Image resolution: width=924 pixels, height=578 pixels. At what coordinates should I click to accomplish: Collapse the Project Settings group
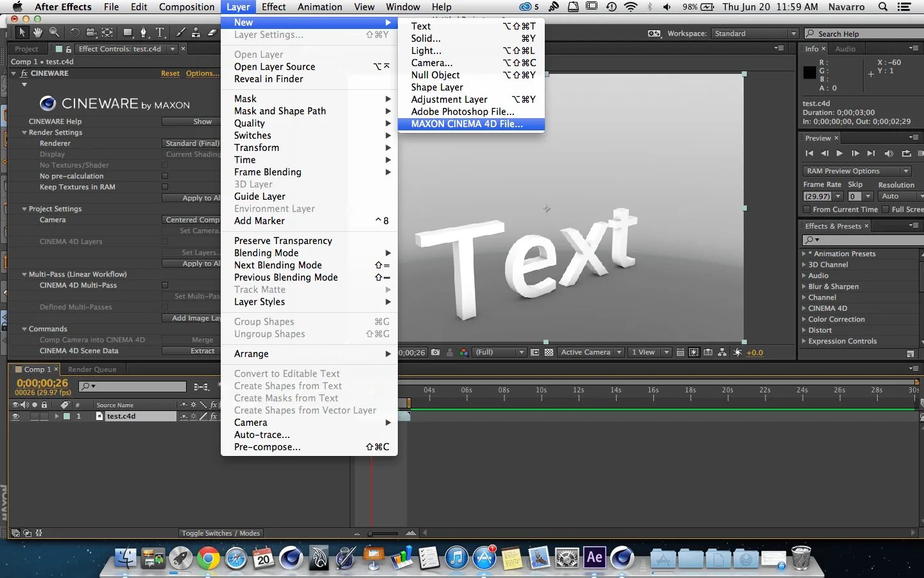(24, 209)
